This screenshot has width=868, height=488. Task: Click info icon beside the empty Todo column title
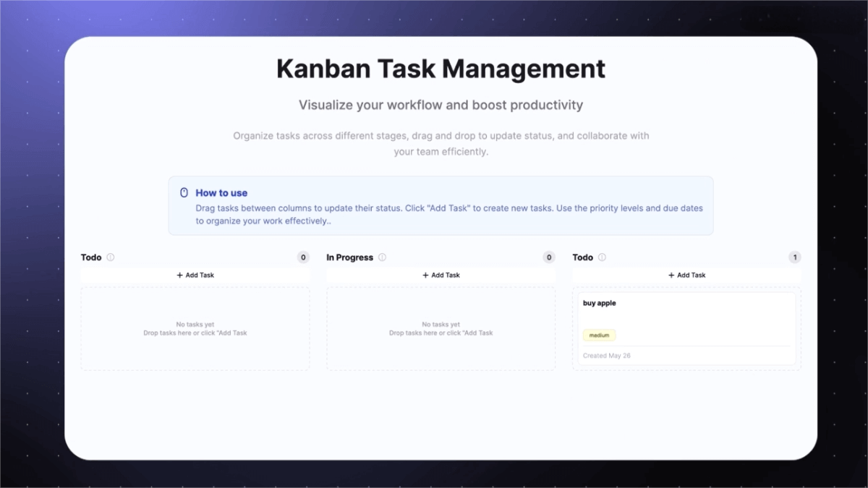(111, 257)
